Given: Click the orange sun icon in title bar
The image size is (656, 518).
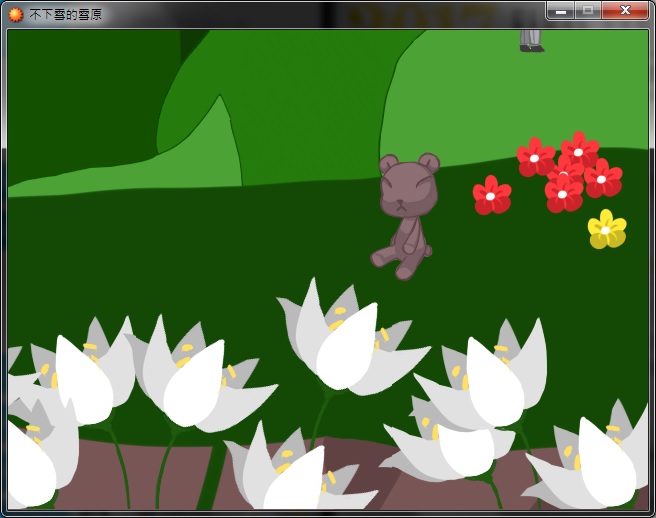Looking at the screenshot, I should [x=15, y=15].
